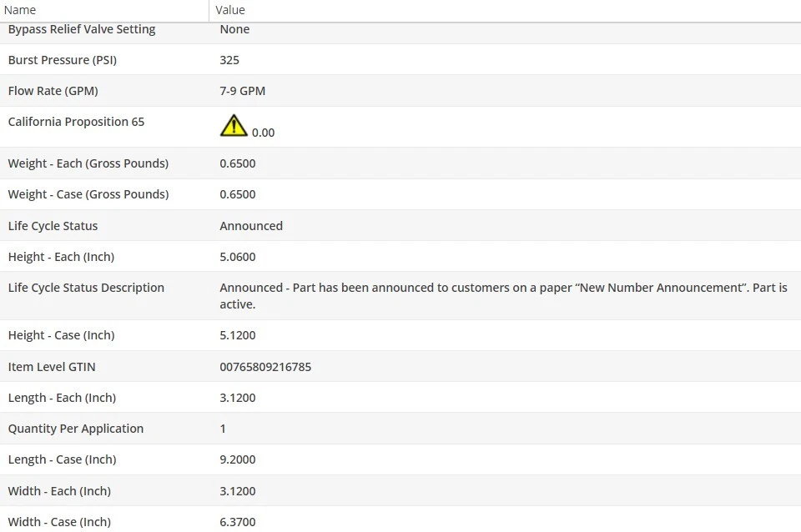
Task: Select the burst pressure value 325
Action: 229,60
